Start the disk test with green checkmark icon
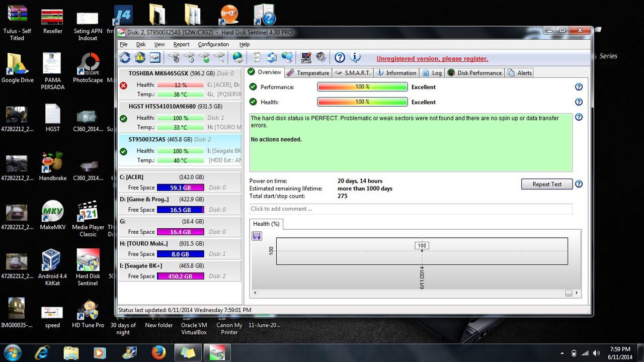644x362 pixels. pos(204,58)
